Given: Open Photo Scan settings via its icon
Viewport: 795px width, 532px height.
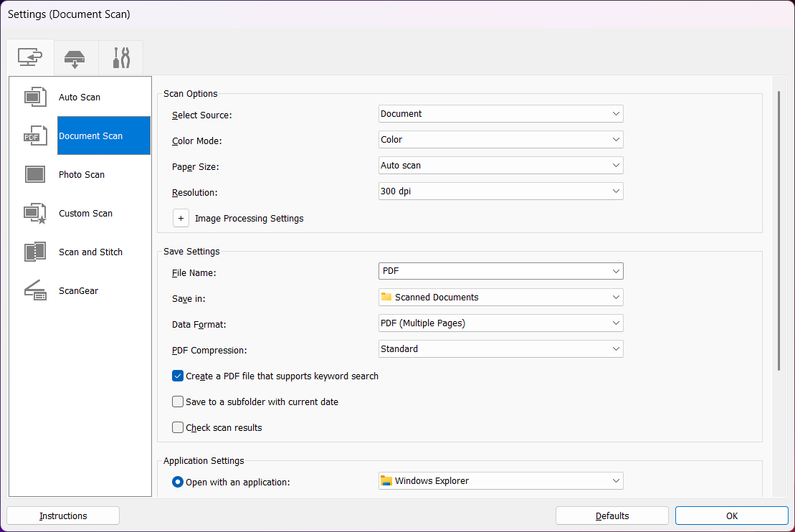Looking at the screenshot, I should 35,174.
